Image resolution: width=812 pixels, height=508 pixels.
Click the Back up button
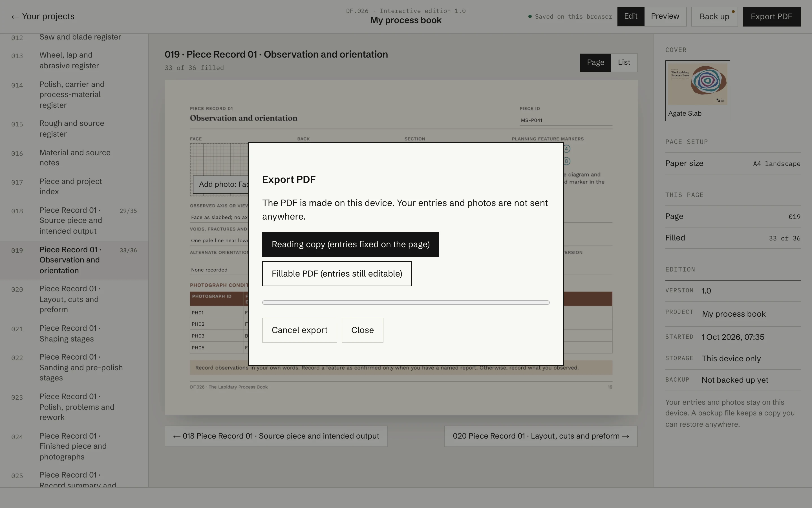tap(714, 16)
